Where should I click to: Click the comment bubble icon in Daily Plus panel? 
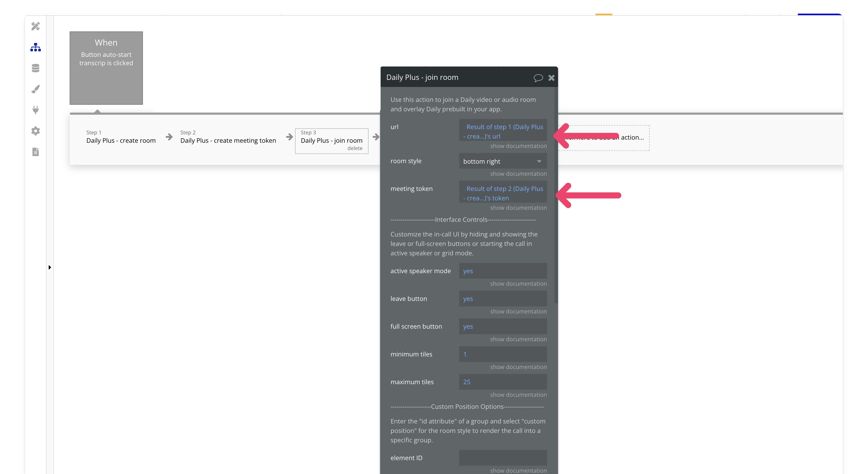(x=538, y=78)
